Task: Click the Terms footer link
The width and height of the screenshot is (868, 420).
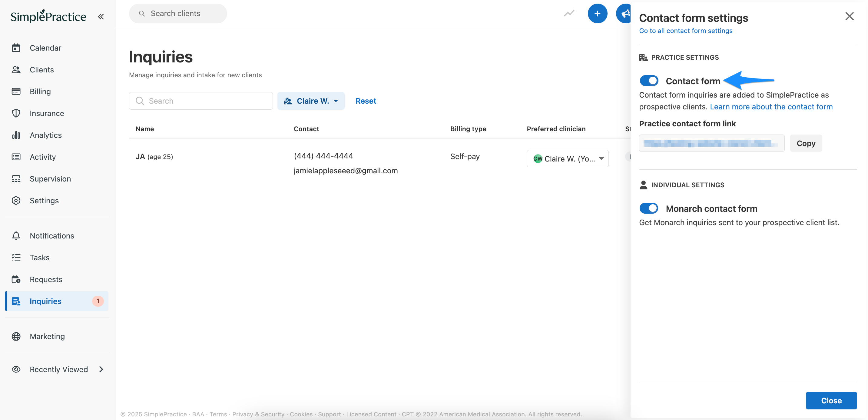Action: click(218, 414)
